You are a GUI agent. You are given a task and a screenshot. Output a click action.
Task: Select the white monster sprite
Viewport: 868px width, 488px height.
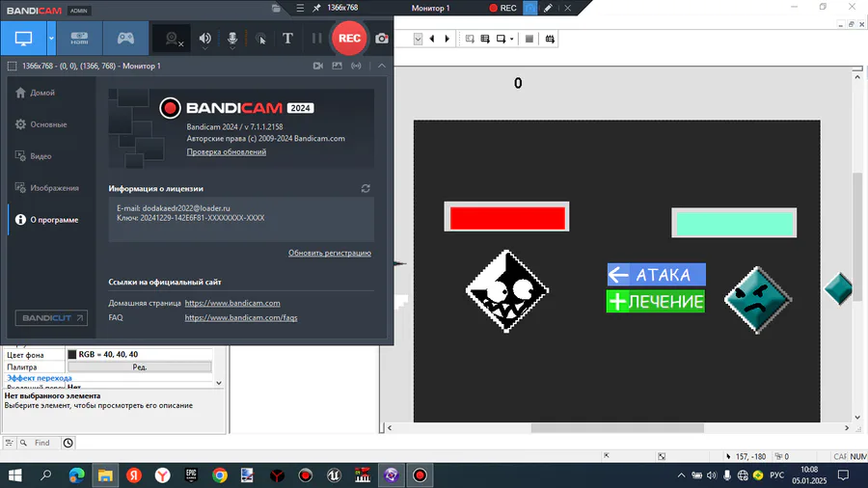(x=506, y=291)
